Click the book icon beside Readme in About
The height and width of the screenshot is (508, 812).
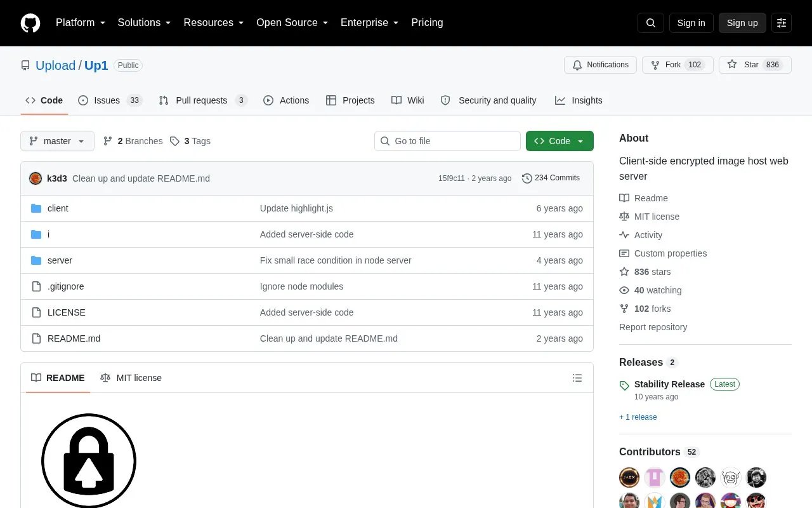[x=624, y=198]
